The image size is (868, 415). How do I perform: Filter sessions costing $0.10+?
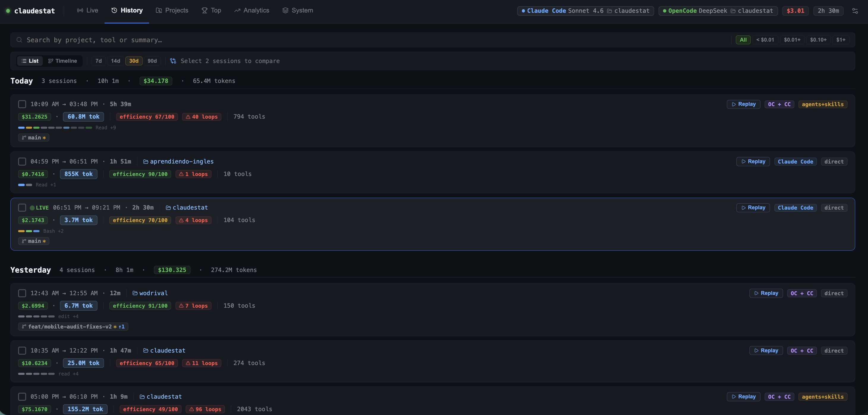[818, 40]
